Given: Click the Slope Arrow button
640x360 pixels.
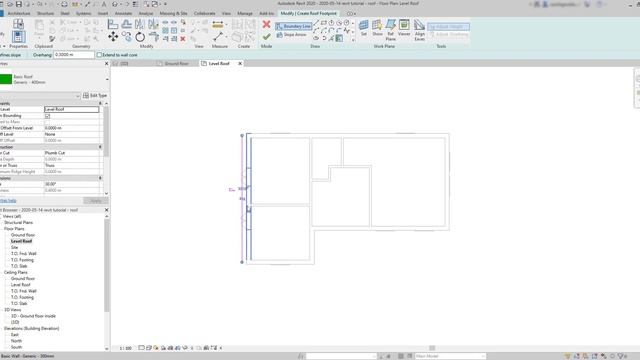Looking at the screenshot, I should point(291,35).
